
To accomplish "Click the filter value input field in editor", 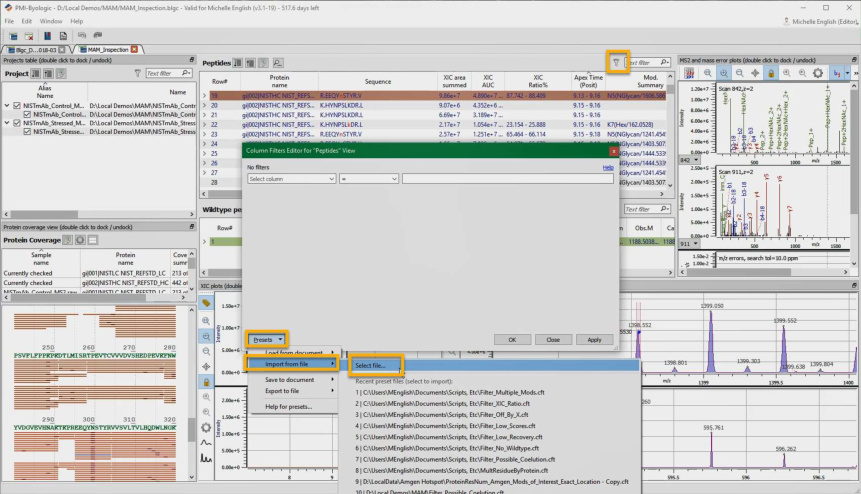I will (x=508, y=179).
